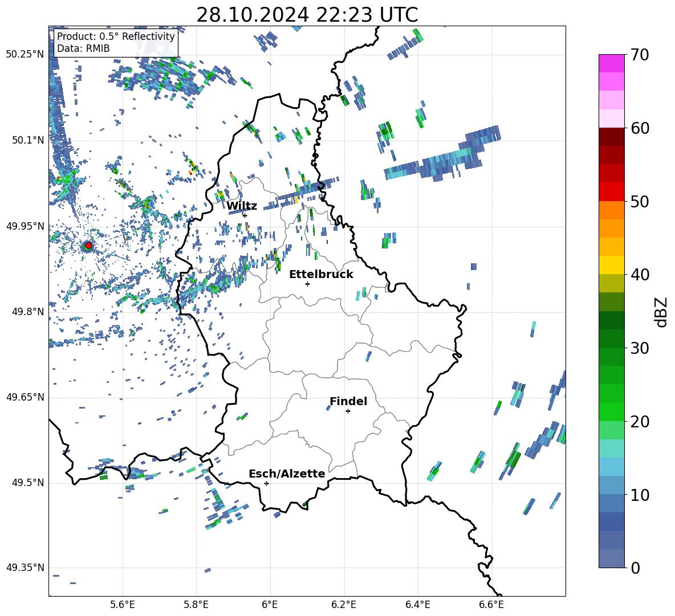
Task: Click the Esch/Alzette city label
Action: point(287,474)
